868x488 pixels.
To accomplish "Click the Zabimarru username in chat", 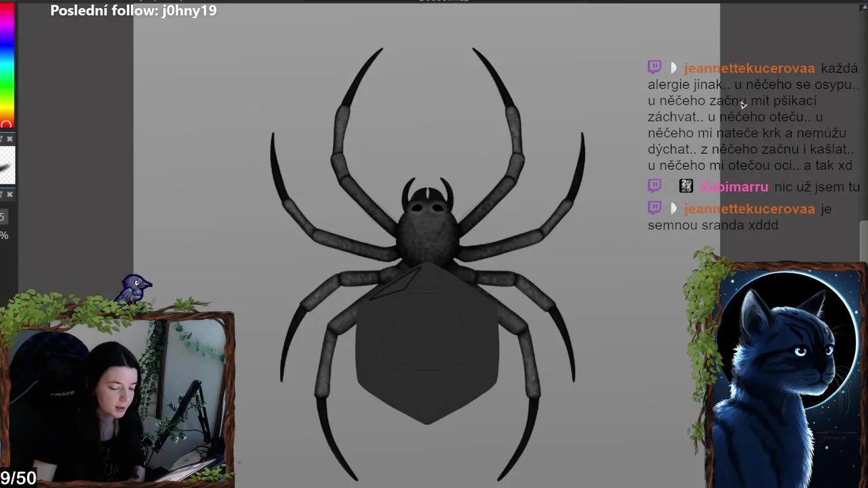I will tap(734, 187).
